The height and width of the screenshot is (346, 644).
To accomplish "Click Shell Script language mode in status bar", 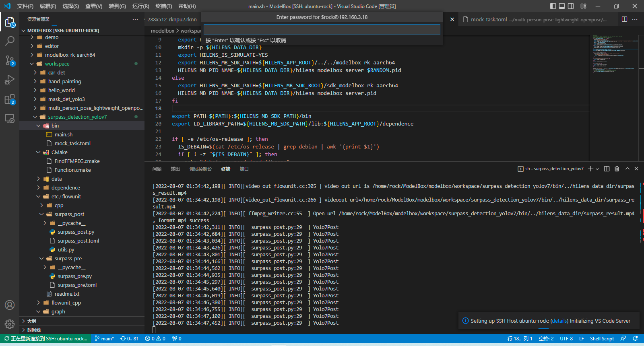I will pos(602,339).
